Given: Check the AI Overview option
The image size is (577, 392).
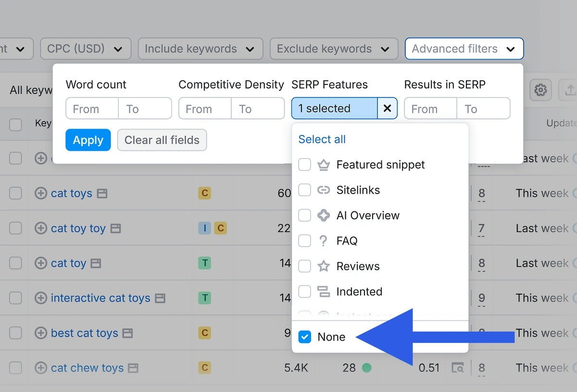Looking at the screenshot, I should pyautogui.click(x=305, y=216).
